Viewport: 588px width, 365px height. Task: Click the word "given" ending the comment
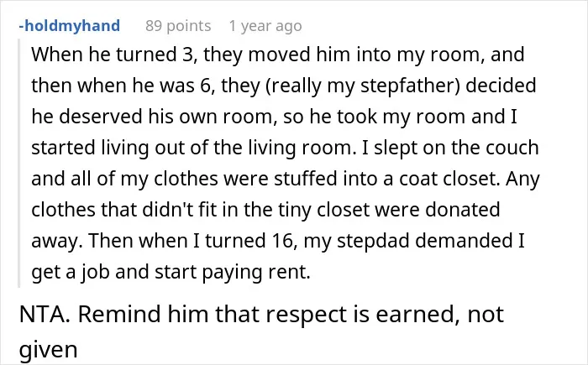48,350
